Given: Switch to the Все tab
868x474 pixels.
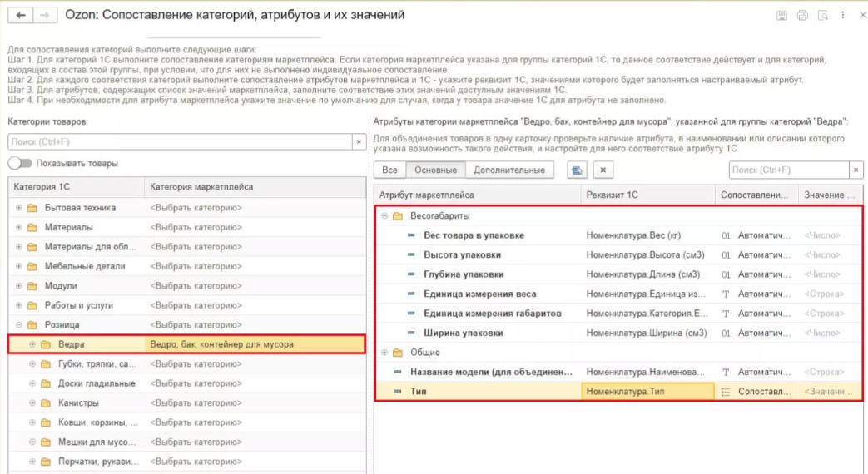Looking at the screenshot, I should [x=389, y=170].
